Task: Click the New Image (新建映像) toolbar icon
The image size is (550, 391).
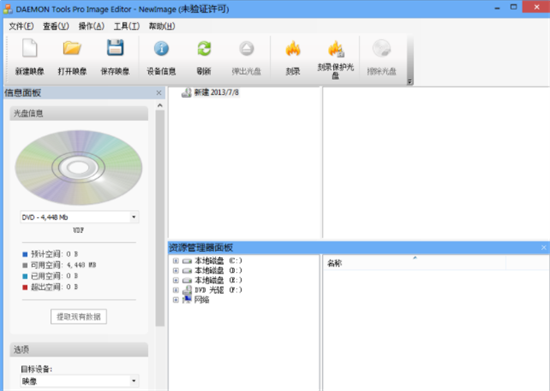Action: pos(30,48)
